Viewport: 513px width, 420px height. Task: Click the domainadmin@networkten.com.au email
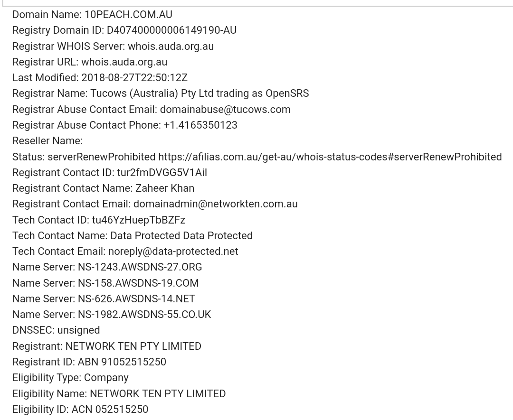pyautogui.click(x=215, y=204)
